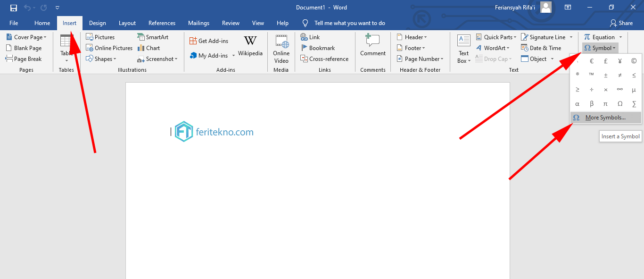
Task: Open the Screenshot dropdown
Action: pyautogui.click(x=157, y=59)
